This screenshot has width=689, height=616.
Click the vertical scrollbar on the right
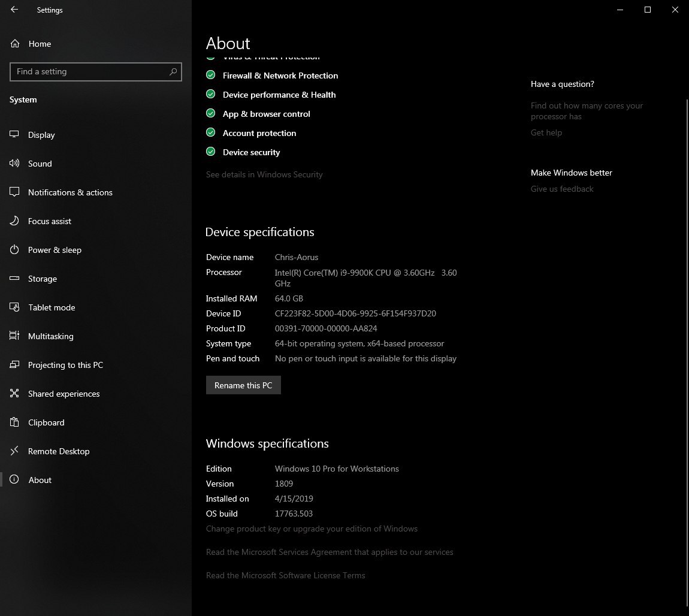point(687,352)
